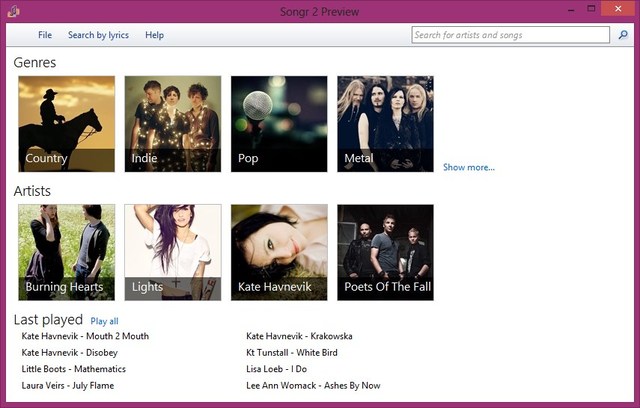Click the Play all link
The image size is (640, 408).
coord(104,321)
